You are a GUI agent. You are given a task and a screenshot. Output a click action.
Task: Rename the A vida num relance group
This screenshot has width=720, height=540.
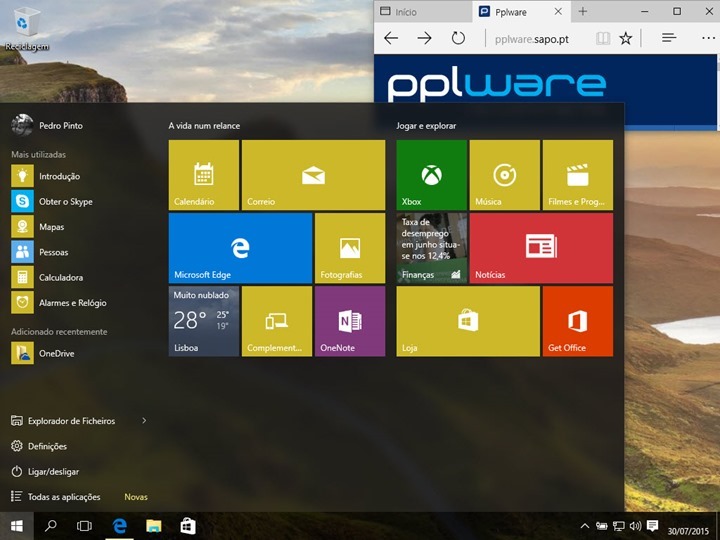coord(204,125)
